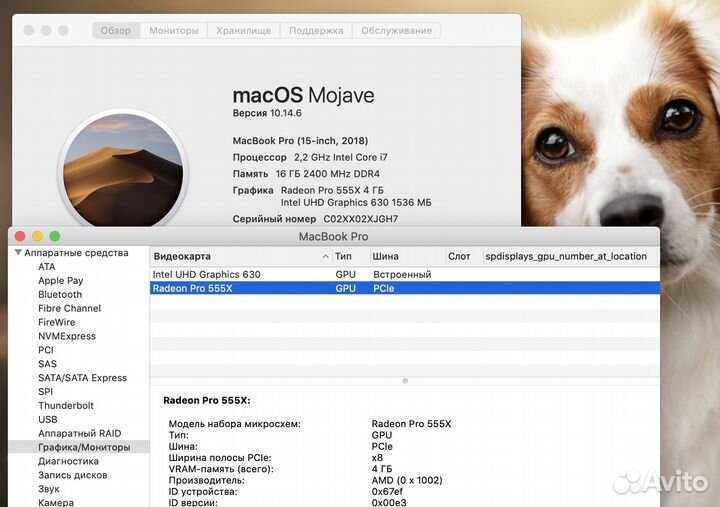The image size is (720, 507).
Task: Click the MacBook Pro (15-inch, 2018) model text
Action: (300, 141)
